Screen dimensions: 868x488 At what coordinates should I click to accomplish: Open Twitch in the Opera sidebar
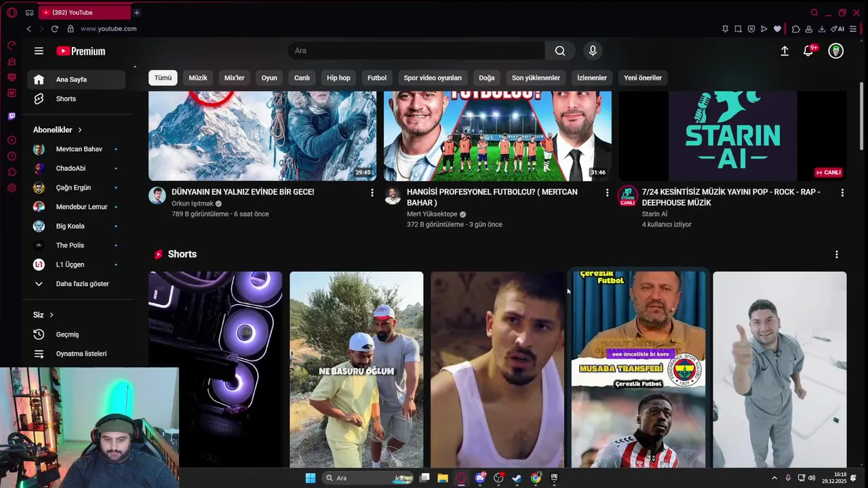coord(12,116)
